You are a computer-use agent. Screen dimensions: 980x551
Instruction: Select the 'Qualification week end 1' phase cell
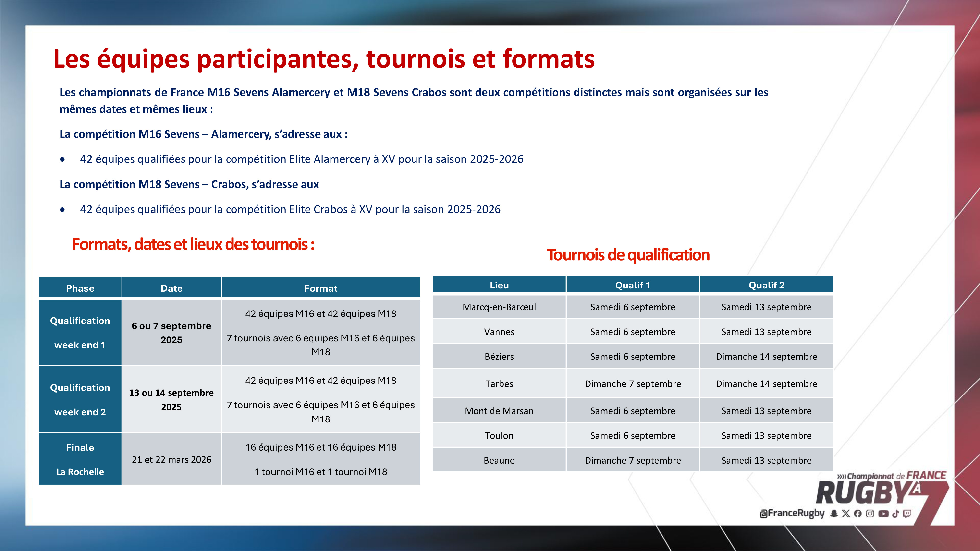point(80,333)
